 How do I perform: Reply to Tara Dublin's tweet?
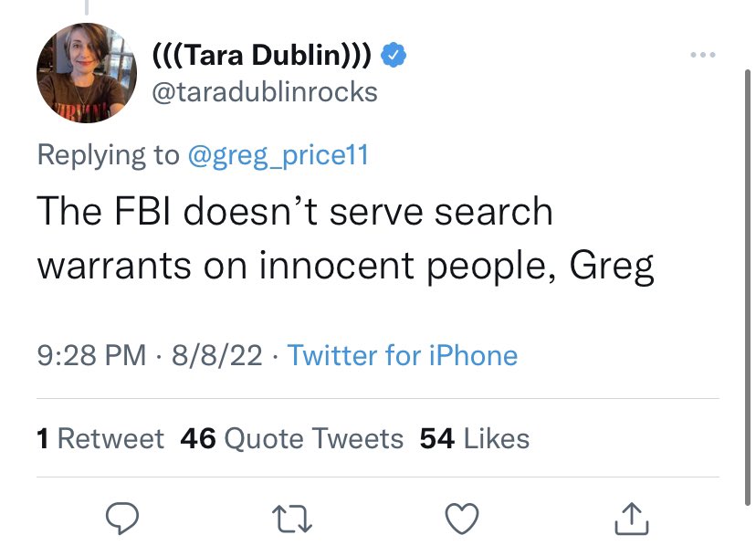tap(121, 519)
